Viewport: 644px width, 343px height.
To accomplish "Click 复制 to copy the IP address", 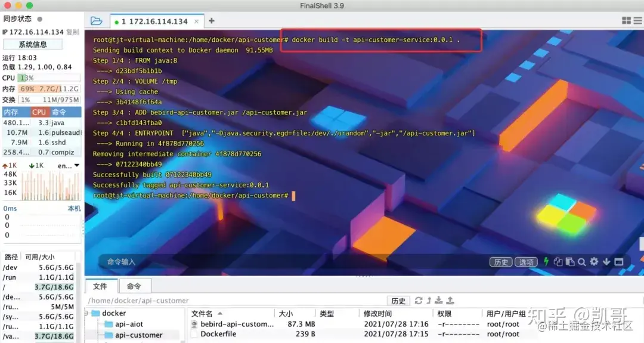I will pyautogui.click(x=73, y=32).
